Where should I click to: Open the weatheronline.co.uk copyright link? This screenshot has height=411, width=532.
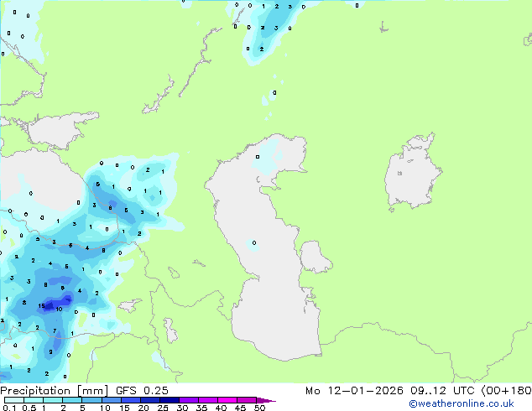[462, 403]
